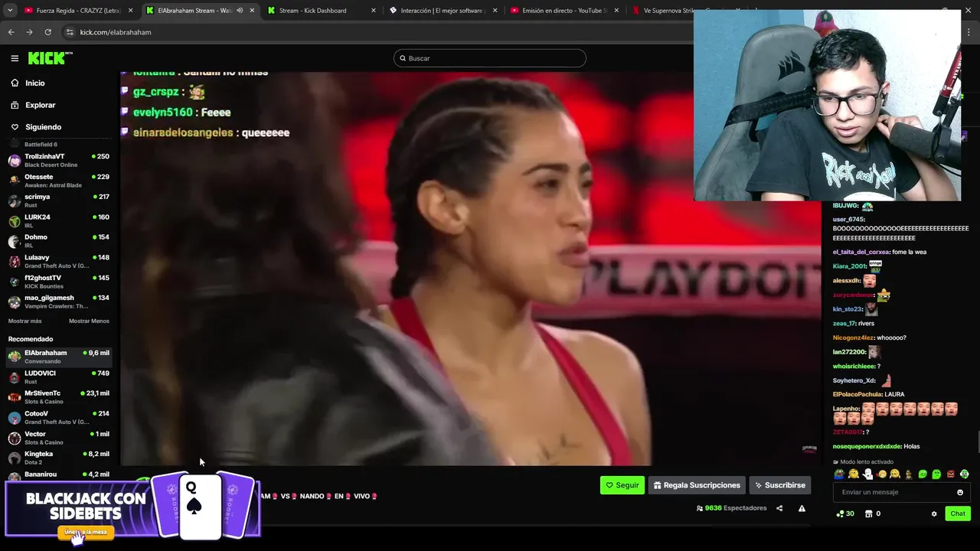Click the Buscar search field

click(490, 58)
